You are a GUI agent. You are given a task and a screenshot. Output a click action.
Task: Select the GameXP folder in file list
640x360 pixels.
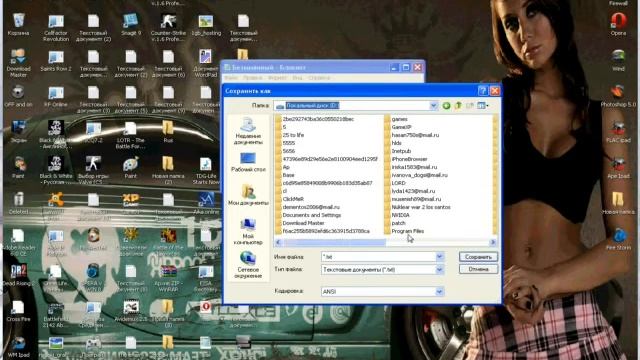pos(398,127)
